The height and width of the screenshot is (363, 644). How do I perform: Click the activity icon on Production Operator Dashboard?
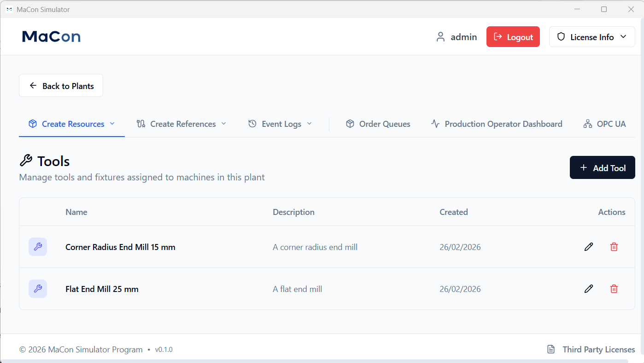[435, 124]
